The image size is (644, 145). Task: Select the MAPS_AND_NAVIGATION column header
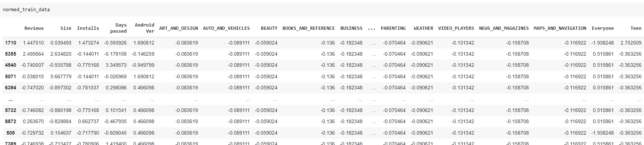pos(560,28)
